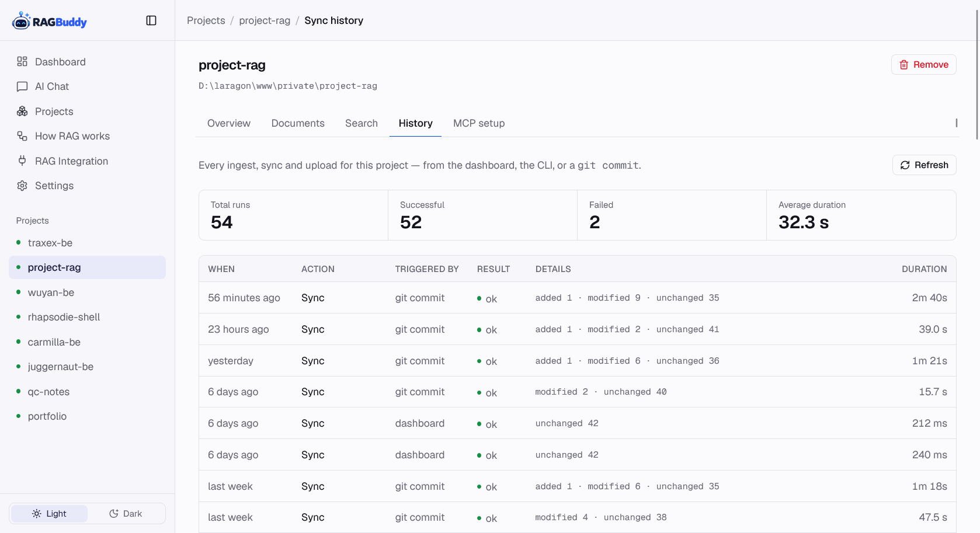
Task: Click the '1m 18s' duration value
Action: (x=930, y=486)
